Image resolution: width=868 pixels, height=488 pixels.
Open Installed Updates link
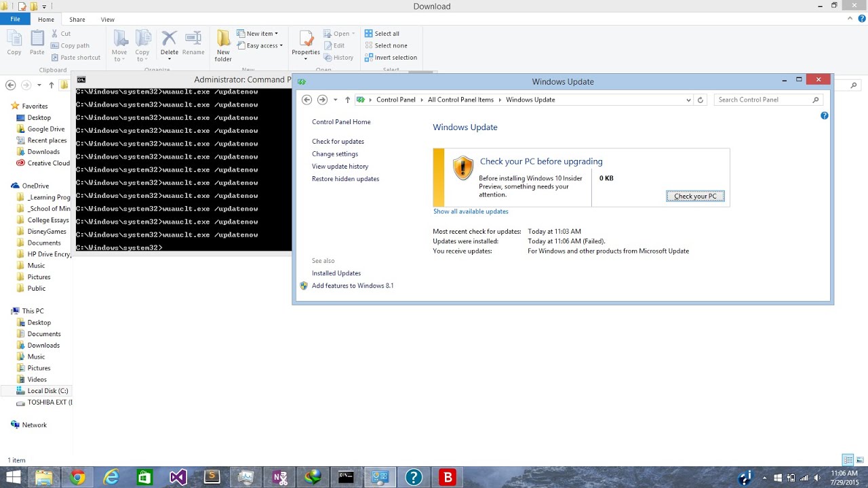pos(336,273)
